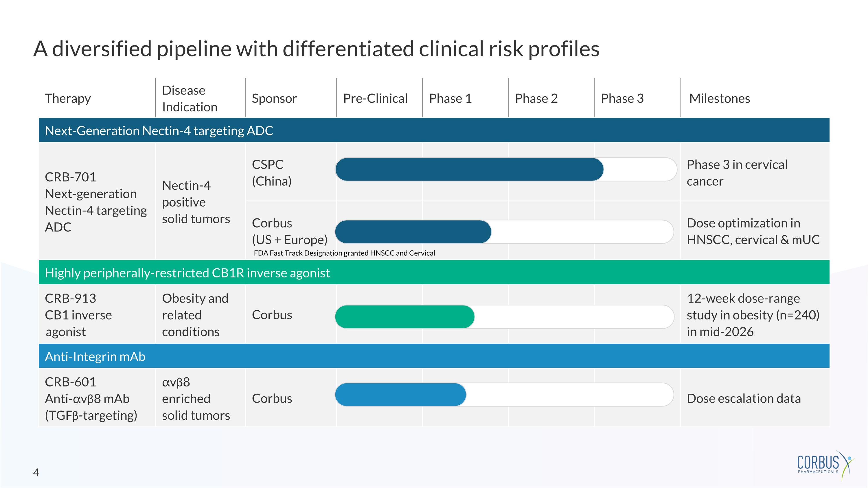The image size is (868, 488).
Task: Click the Dose escalation data milestone
Action: coord(743,398)
